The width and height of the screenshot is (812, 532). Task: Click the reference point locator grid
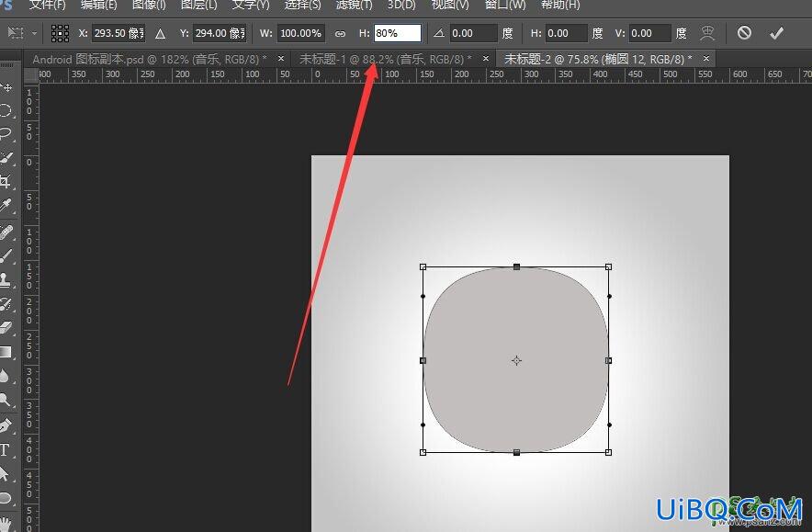point(60,33)
